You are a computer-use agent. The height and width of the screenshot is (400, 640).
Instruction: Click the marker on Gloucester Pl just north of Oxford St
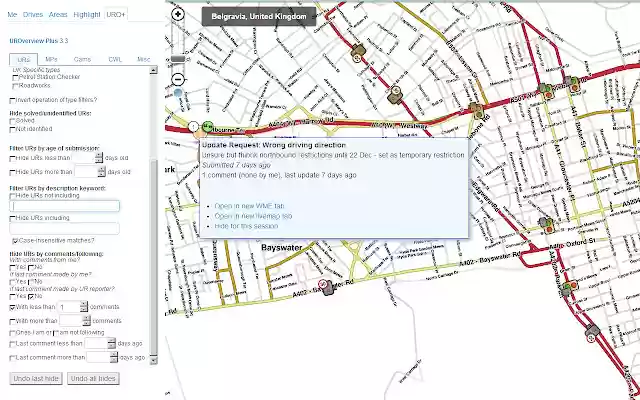tap(546, 225)
